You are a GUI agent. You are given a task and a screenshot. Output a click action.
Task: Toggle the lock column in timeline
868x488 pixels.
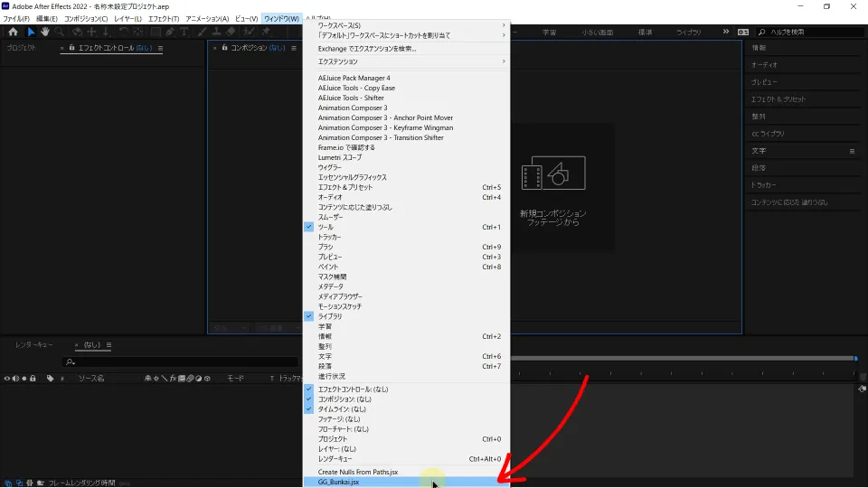click(33, 379)
